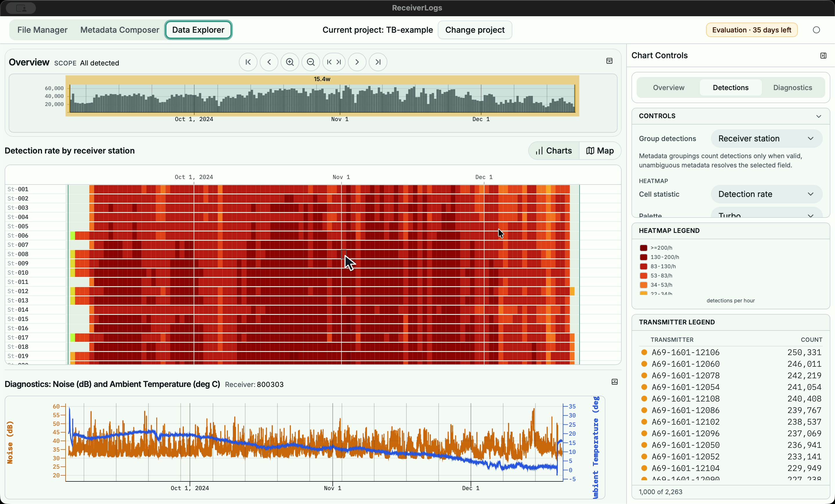
Task: Switch to Map view
Action: pyautogui.click(x=600, y=151)
